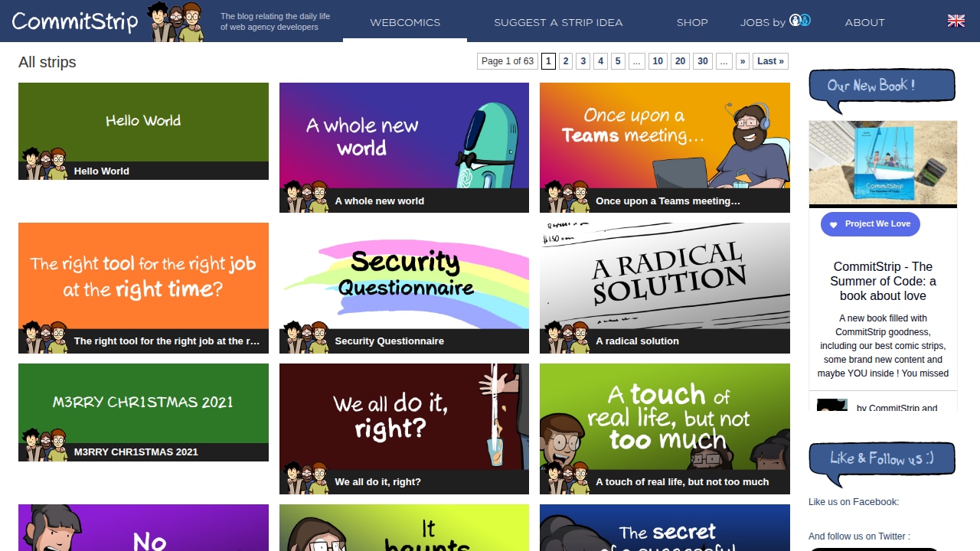The image size is (980, 551).
Task: Click the 'by CommitStrip and' author text
Action: pyautogui.click(x=897, y=408)
